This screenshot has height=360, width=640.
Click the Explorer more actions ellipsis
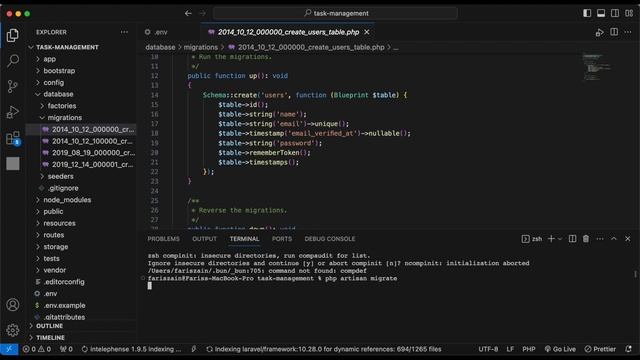coord(124,32)
